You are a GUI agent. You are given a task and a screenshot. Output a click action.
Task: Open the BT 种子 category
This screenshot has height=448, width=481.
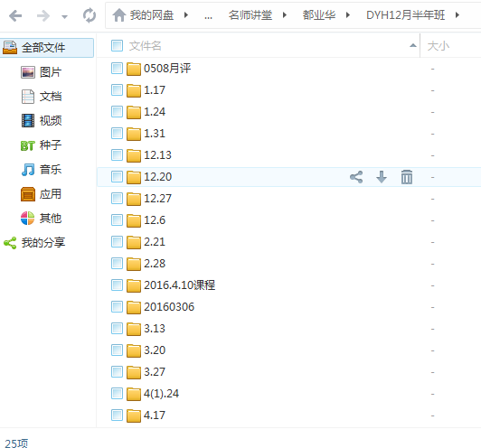click(x=41, y=145)
